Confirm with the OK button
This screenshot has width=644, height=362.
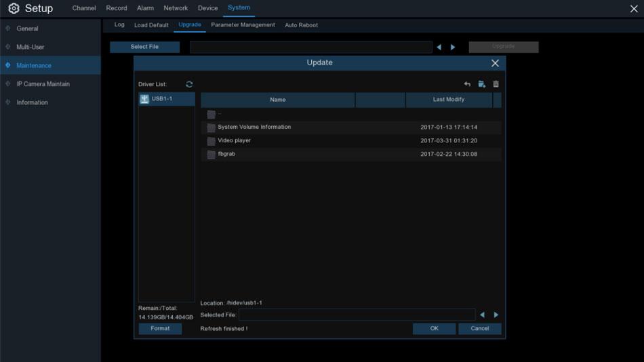click(434, 329)
